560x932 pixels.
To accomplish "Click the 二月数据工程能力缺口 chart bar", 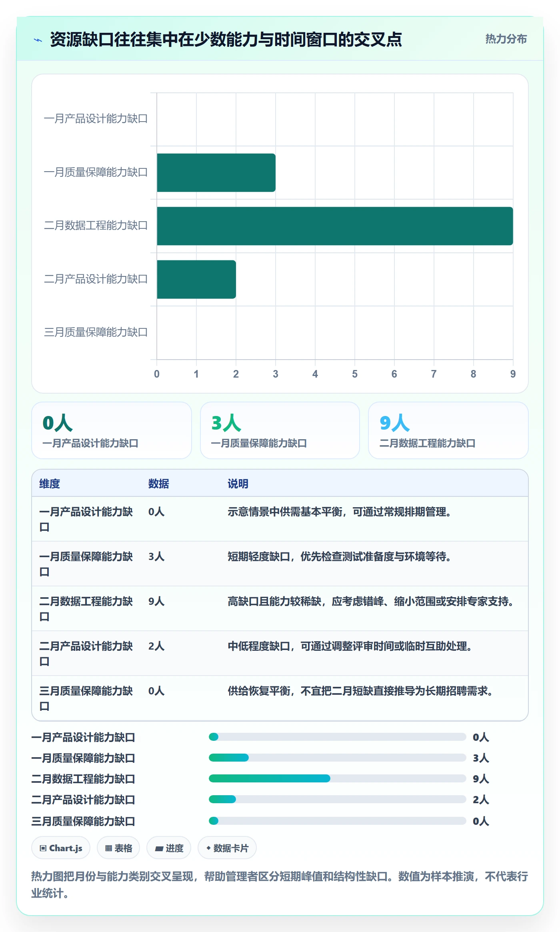I will click(x=335, y=226).
